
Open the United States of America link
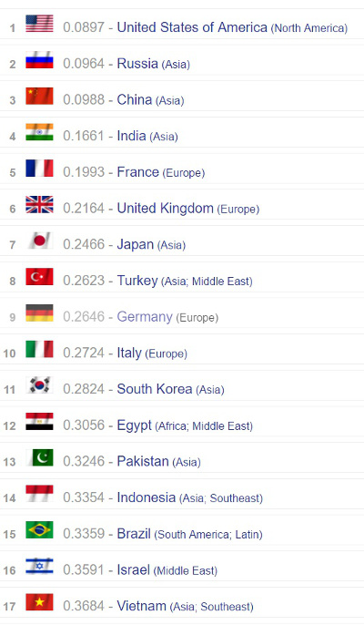point(192,27)
